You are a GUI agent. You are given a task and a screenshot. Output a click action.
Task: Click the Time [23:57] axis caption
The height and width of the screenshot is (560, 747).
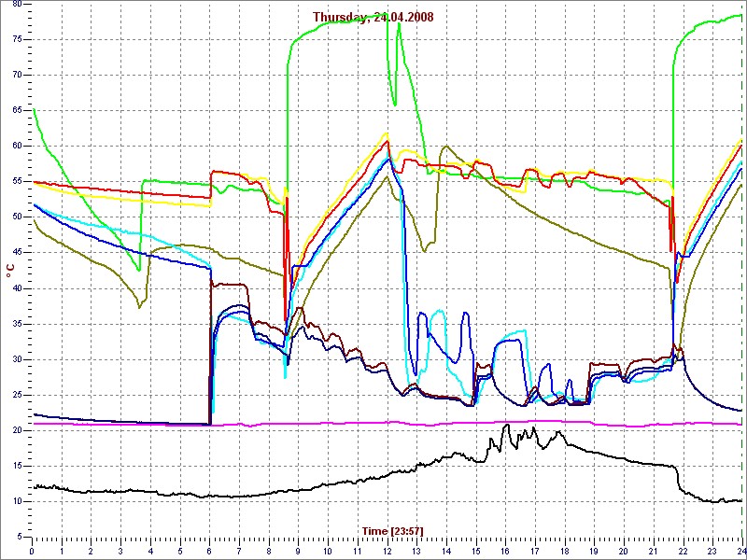click(x=392, y=531)
